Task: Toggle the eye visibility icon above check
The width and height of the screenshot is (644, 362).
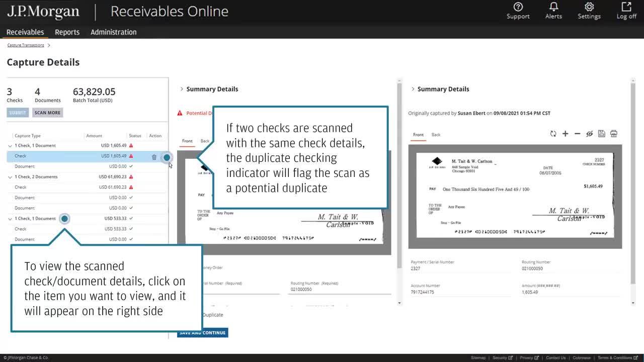Action: point(589,134)
